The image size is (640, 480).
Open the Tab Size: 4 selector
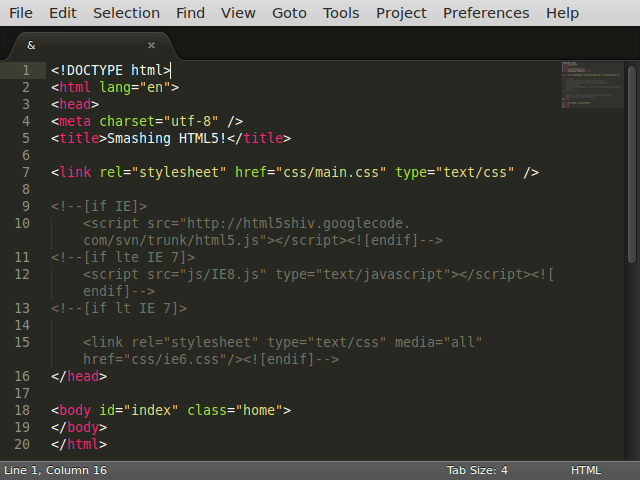477,470
